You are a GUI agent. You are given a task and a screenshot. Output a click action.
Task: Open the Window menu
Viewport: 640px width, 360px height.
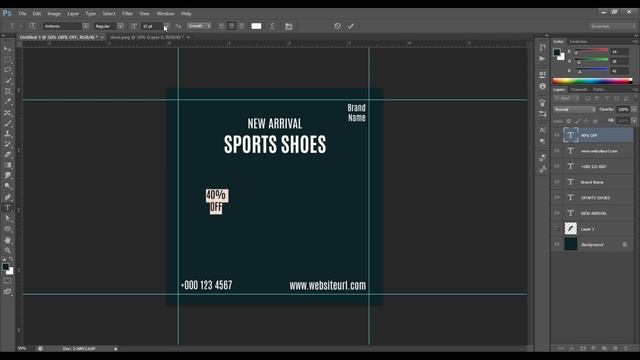[165, 13]
